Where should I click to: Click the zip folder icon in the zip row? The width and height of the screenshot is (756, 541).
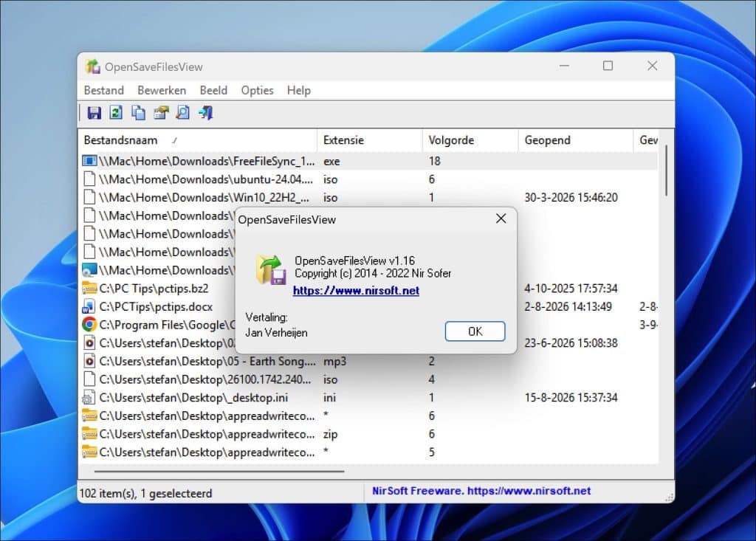89,434
